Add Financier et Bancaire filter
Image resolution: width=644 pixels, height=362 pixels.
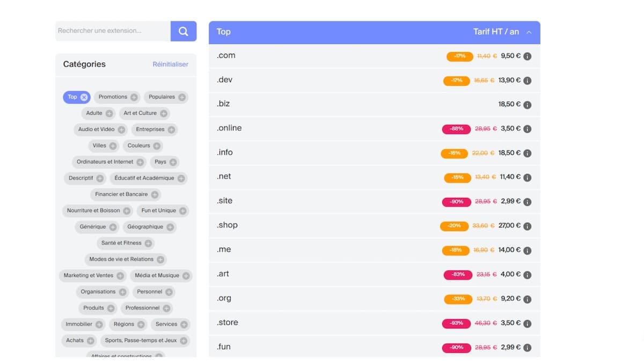126,194
